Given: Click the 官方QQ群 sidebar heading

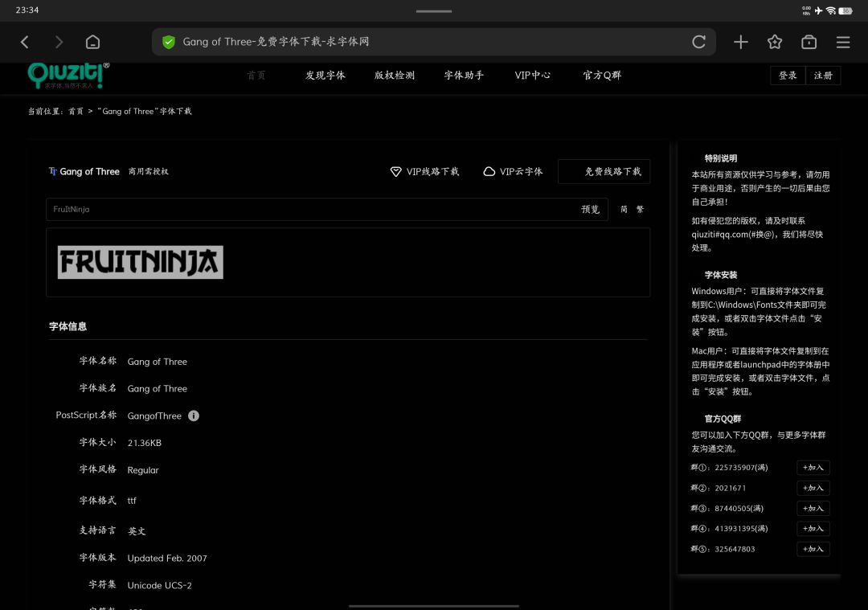Looking at the screenshot, I should [723, 419].
